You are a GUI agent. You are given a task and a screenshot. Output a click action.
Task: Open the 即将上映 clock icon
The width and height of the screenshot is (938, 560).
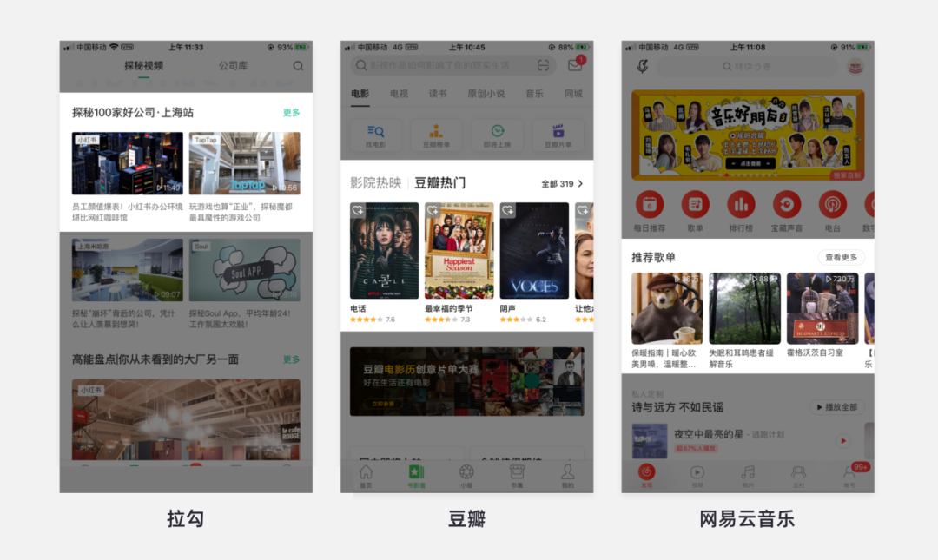497,135
